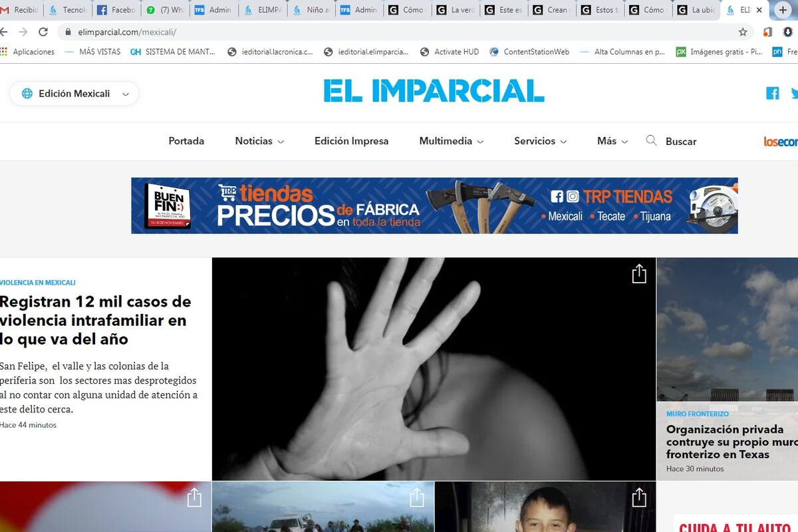
Task: Click the dark download extension icon
Action: pyautogui.click(x=789, y=32)
